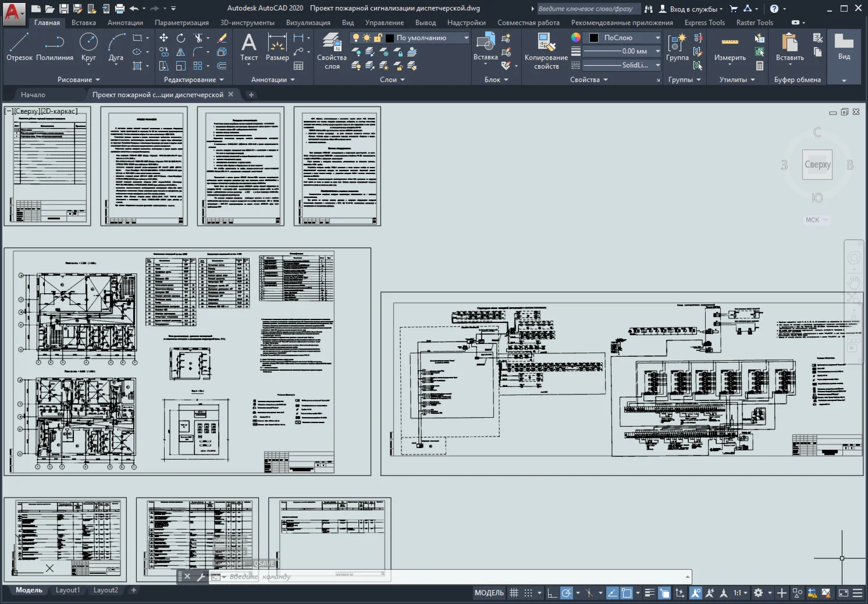
Task: Select the Полилиния polyline tool
Action: click(55, 47)
